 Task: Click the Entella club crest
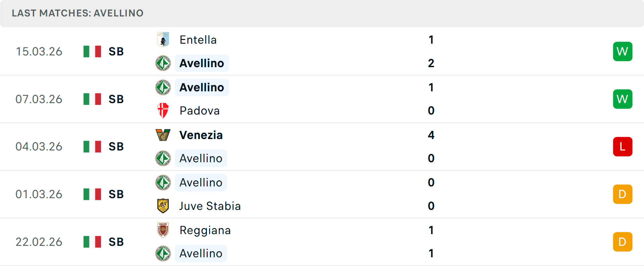pos(163,40)
